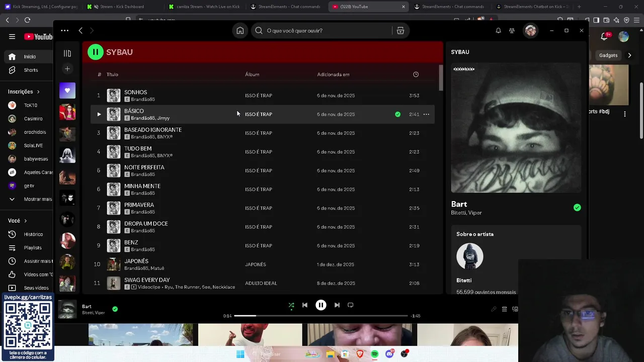Image resolution: width=644 pixels, height=362 pixels.
Task: Select the Gadgets filter chip on YouTube
Action: tap(608, 55)
